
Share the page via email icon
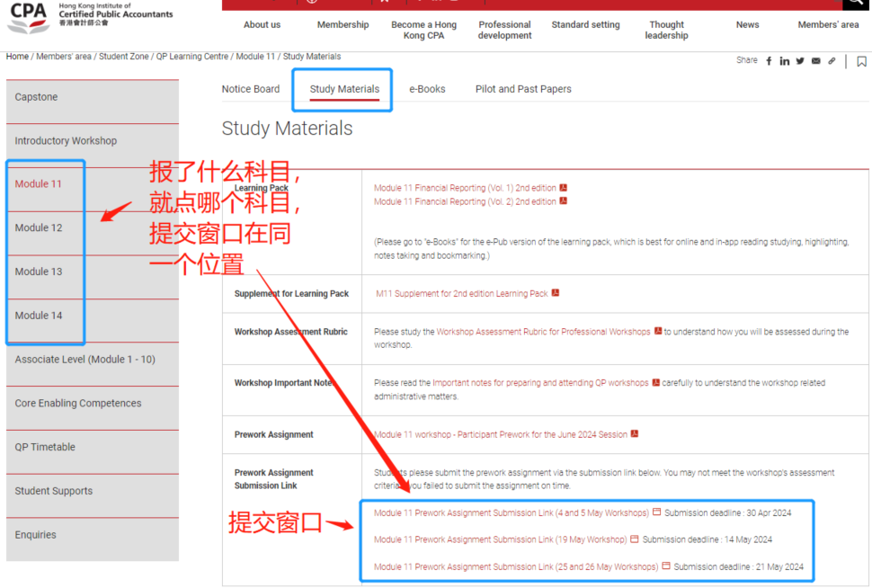coord(816,61)
